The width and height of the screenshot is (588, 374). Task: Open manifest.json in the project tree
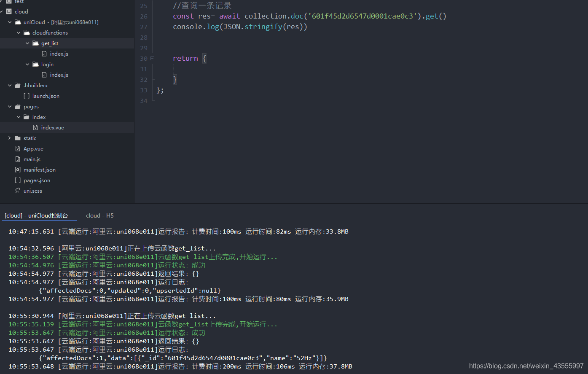tap(40, 170)
